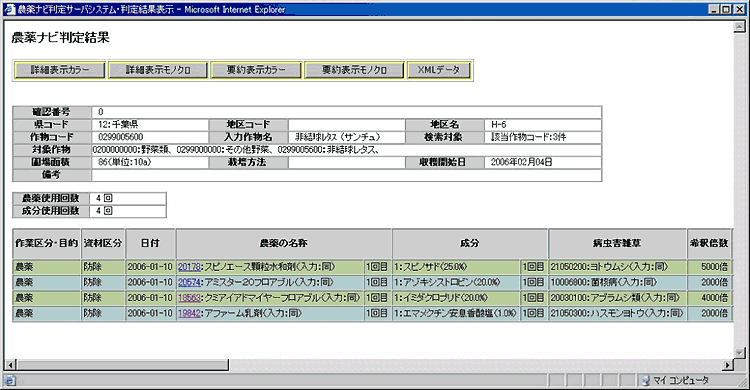
Task: Close the Internet Explorer window
Action: [x=738, y=9]
